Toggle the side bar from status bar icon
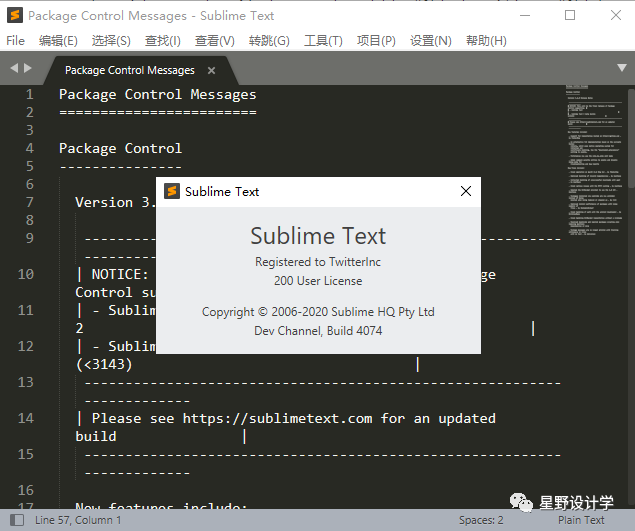This screenshot has height=531, width=635. [x=17, y=520]
